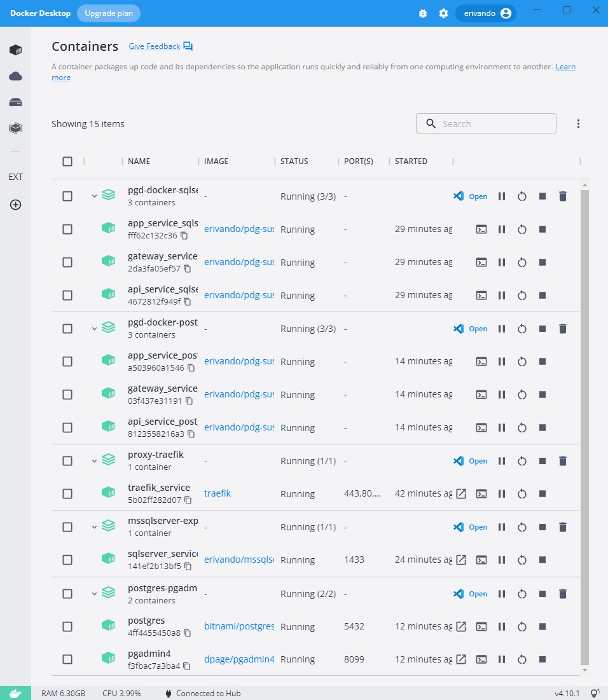Check the postgres container checkbox
Viewport: 608px width, 700px height.
pos(67,626)
